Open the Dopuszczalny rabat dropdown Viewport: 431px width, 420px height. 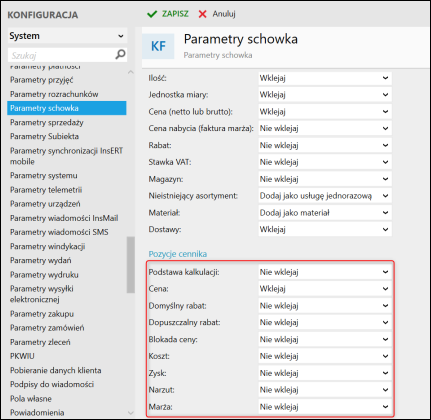click(x=325, y=322)
